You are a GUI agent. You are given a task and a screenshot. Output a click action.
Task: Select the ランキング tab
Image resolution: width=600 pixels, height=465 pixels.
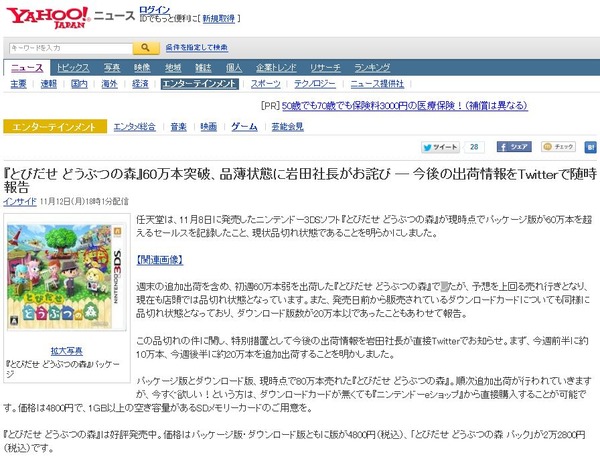tap(372, 68)
